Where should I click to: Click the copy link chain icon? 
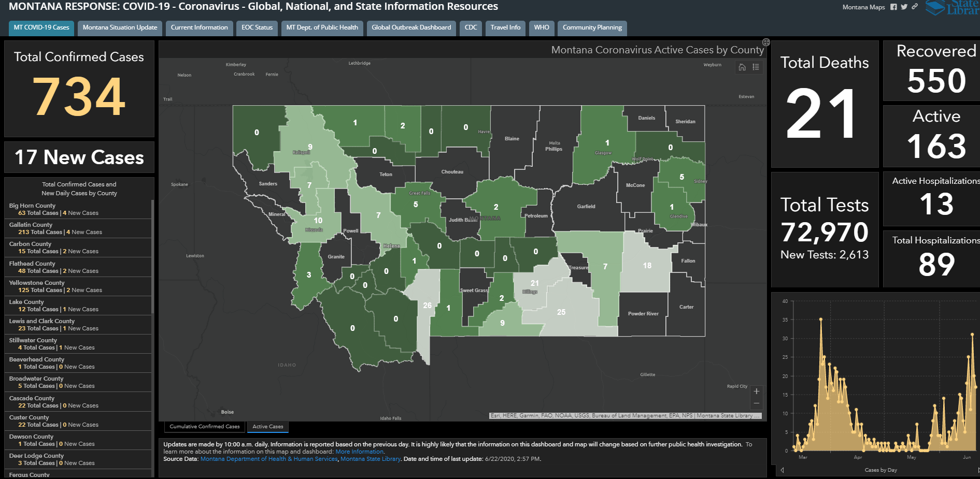[915, 7]
